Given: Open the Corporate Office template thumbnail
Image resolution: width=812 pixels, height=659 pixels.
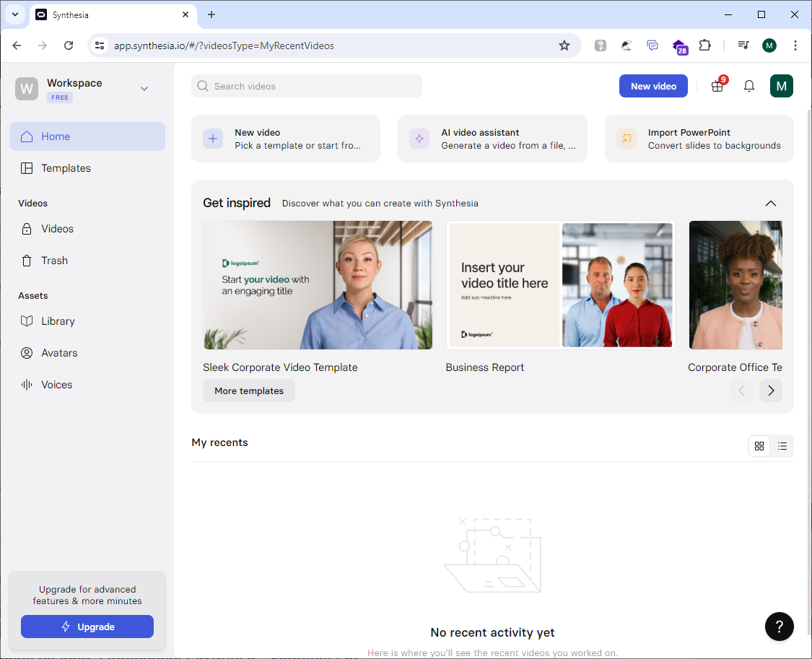Looking at the screenshot, I should click(735, 285).
